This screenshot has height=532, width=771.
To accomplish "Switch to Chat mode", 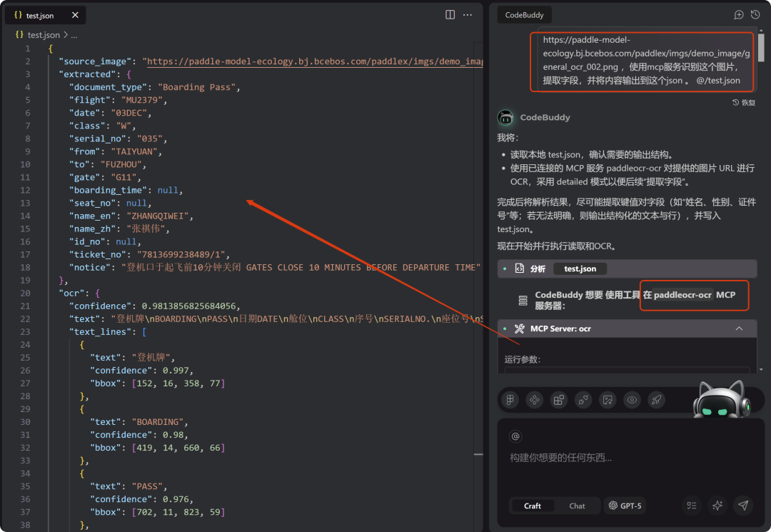I will tap(577, 506).
